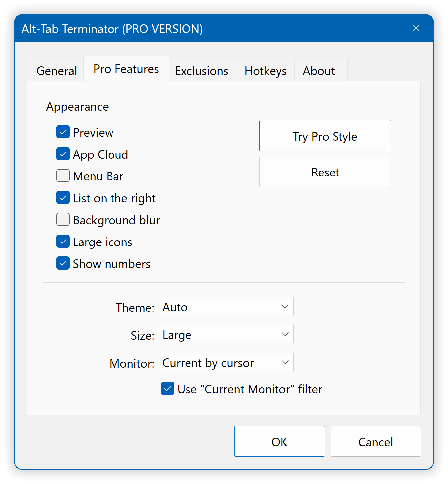Cancel the settings dialog
448x484 pixels.
pyautogui.click(x=376, y=442)
